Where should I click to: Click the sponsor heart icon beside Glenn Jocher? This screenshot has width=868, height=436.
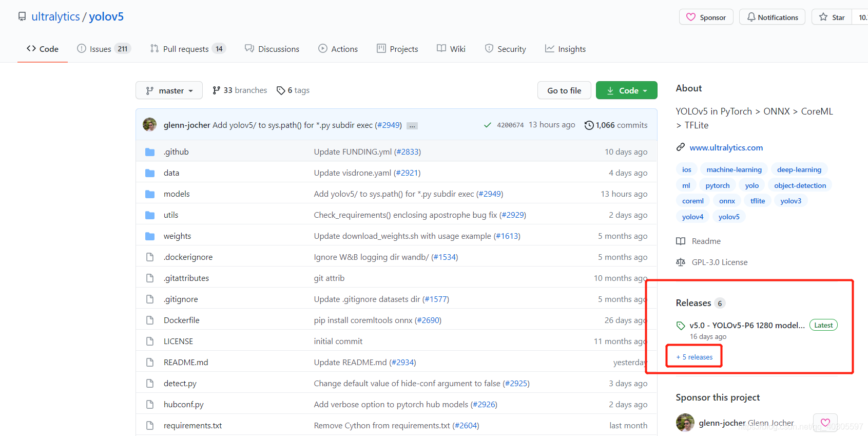tap(825, 423)
